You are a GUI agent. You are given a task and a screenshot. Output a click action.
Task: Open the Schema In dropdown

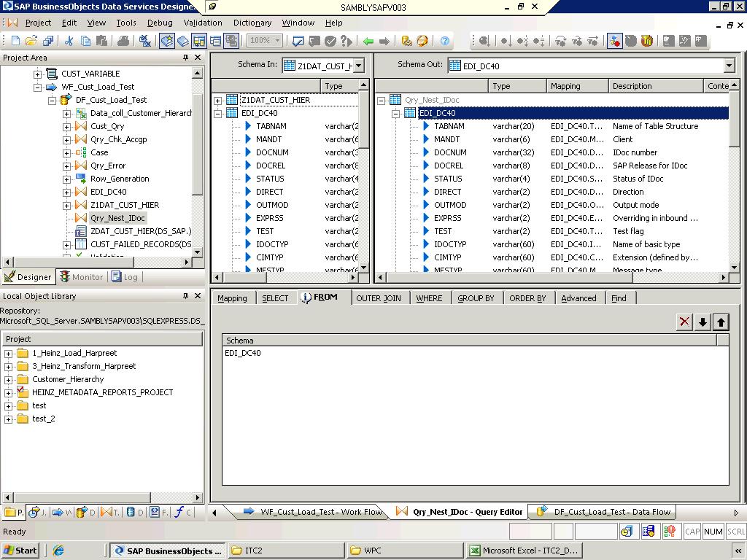(359, 66)
